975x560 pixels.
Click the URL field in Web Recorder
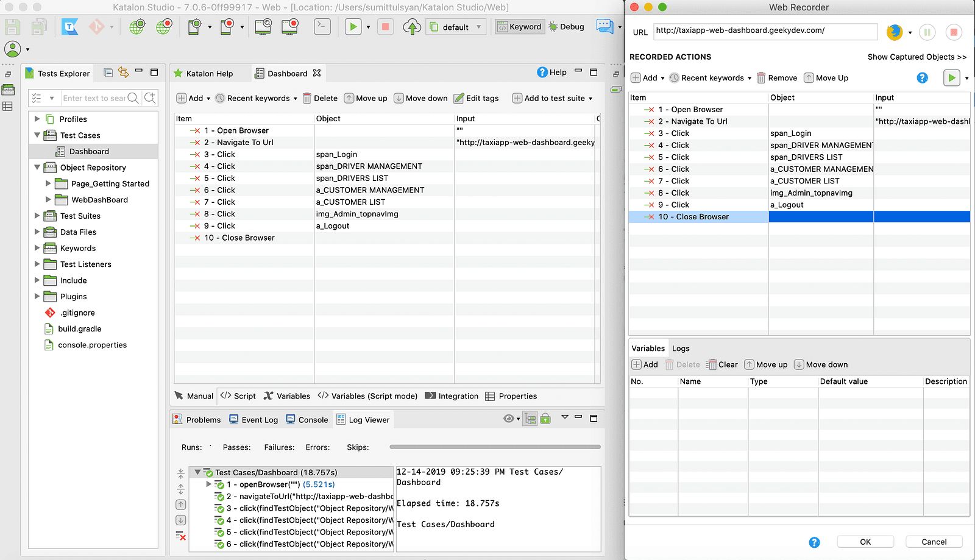click(765, 31)
